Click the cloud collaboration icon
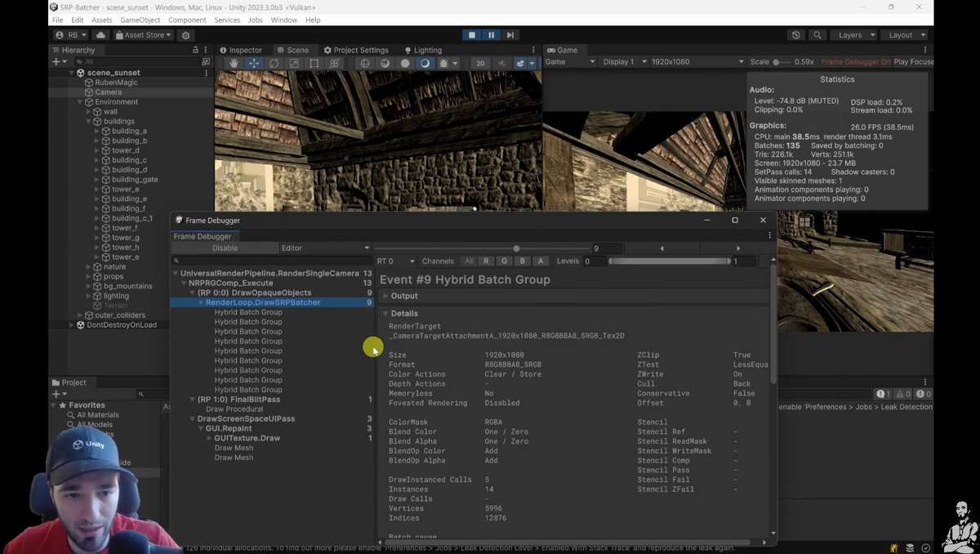The image size is (980, 554). pos(100,35)
